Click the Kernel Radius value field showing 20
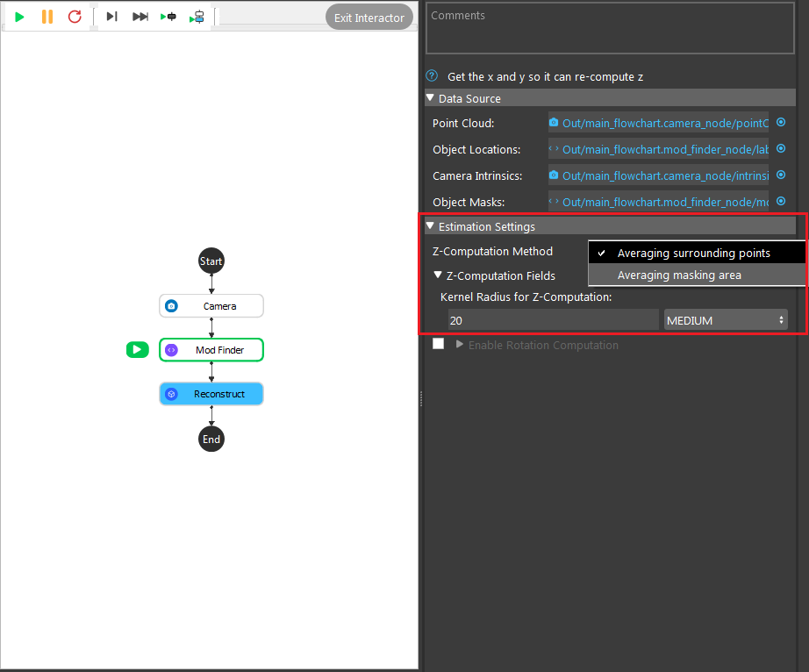Screen dimensions: 809x672 pos(553,320)
